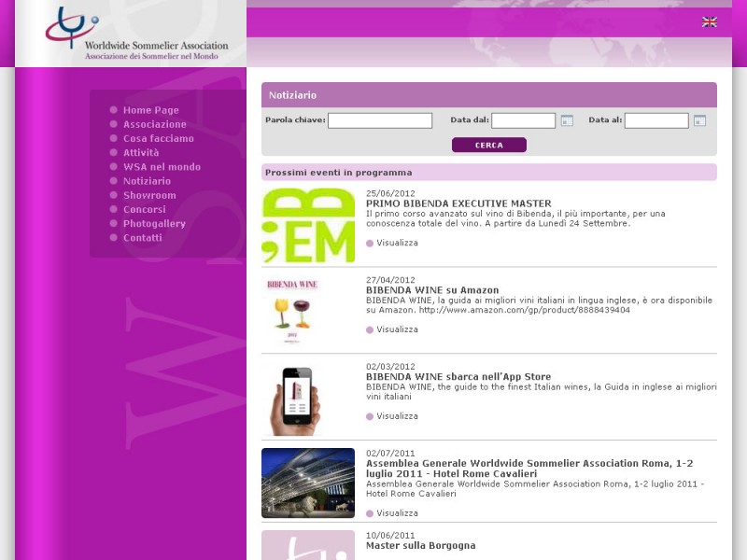Click the Parola chiave input field
This screenshot has height=560, width=747.
click(x=380, y=120)
